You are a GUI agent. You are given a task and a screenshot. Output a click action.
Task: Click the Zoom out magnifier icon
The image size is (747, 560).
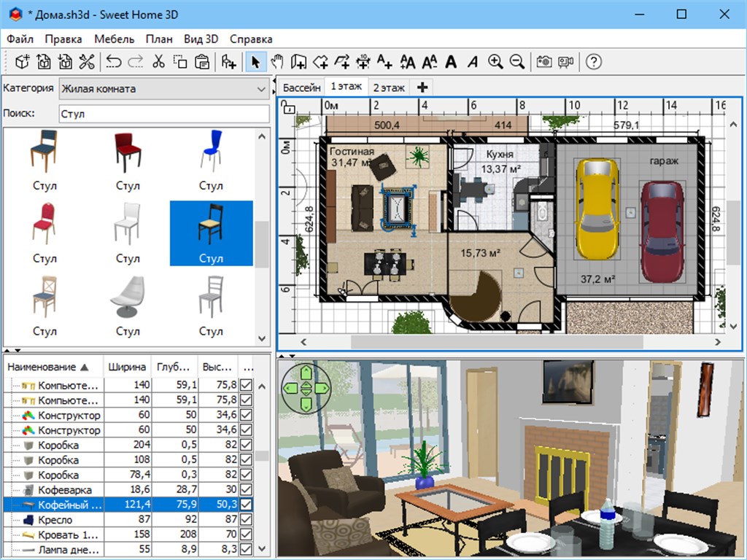point(517,62)
